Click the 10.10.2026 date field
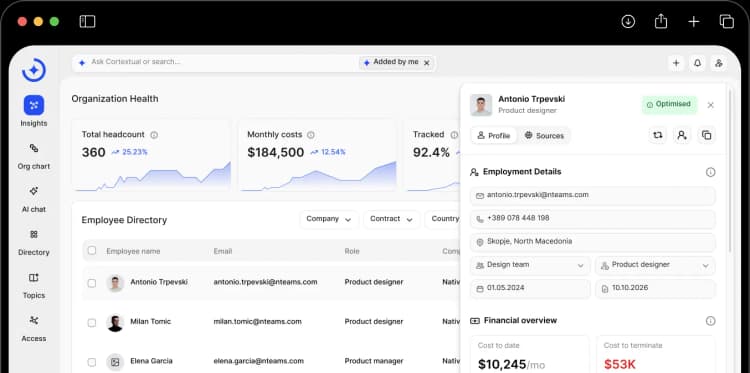The image size is (750, 373). pos(655,288)
